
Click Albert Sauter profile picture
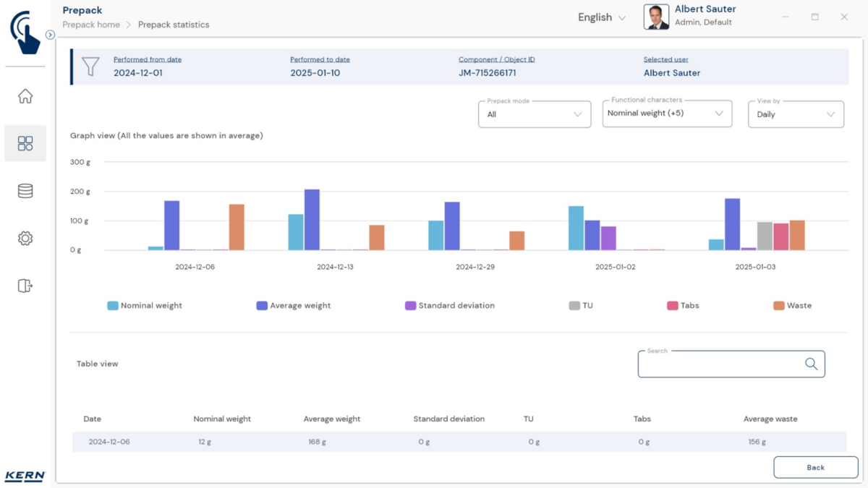pos(656,17)
